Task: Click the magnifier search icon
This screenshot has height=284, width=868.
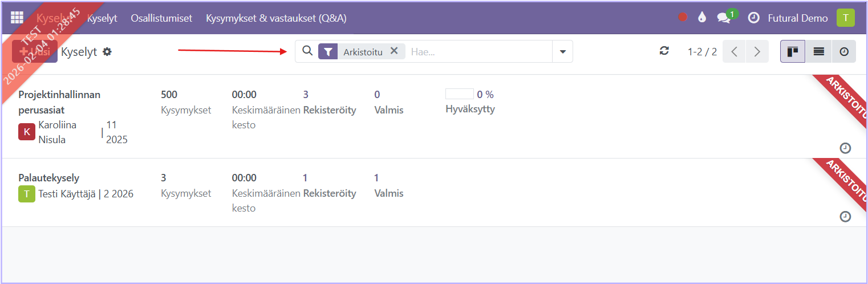Action: click(x=307, y=51)
